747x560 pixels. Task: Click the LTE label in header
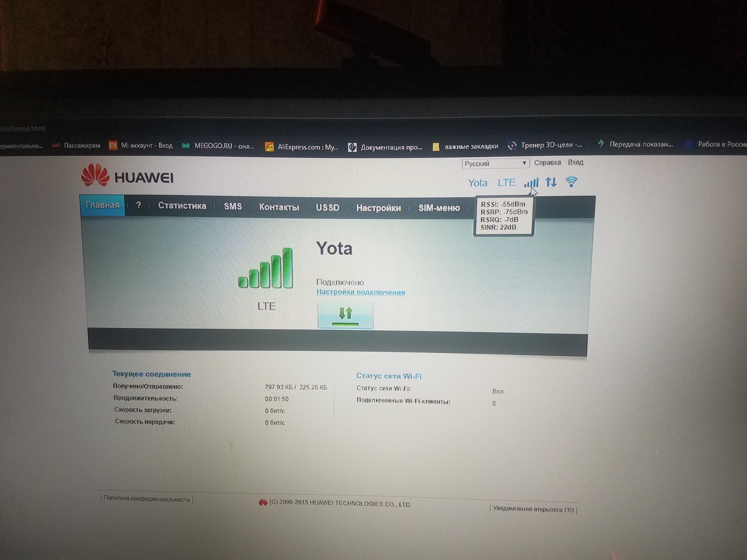[x=506, y=183]
